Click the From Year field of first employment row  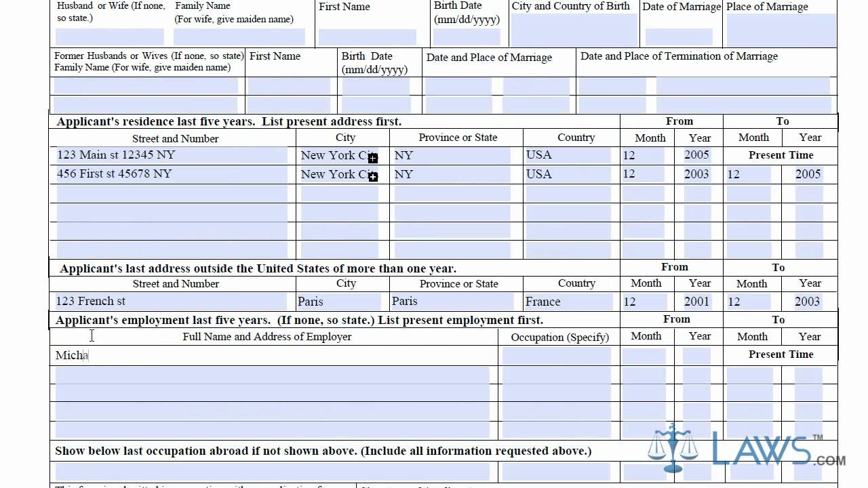click(x=696, y=356)
